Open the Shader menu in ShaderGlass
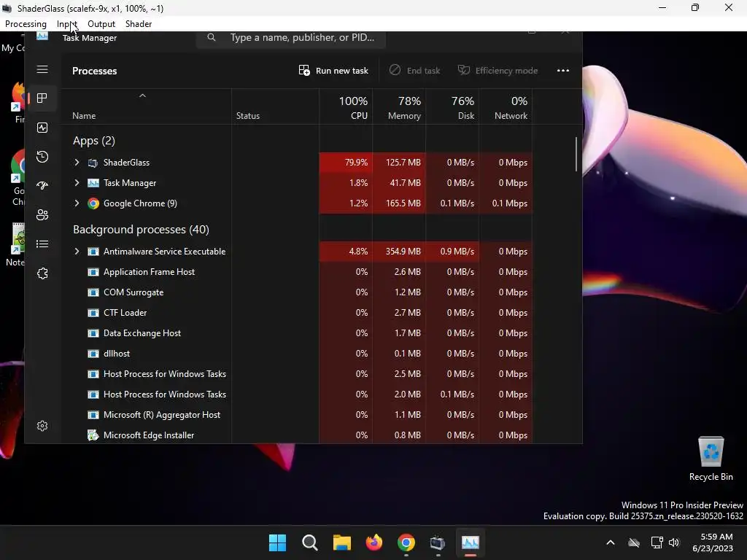This screenshot has width=747, height=560. [x=139, y=24]
